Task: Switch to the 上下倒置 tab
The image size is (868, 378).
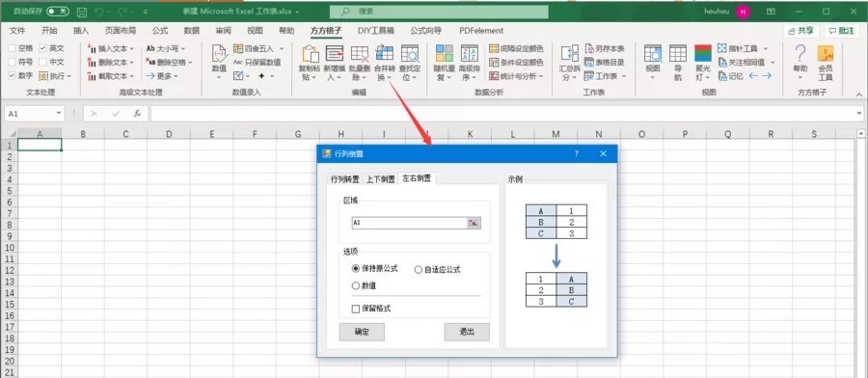Action: [380, 179]
